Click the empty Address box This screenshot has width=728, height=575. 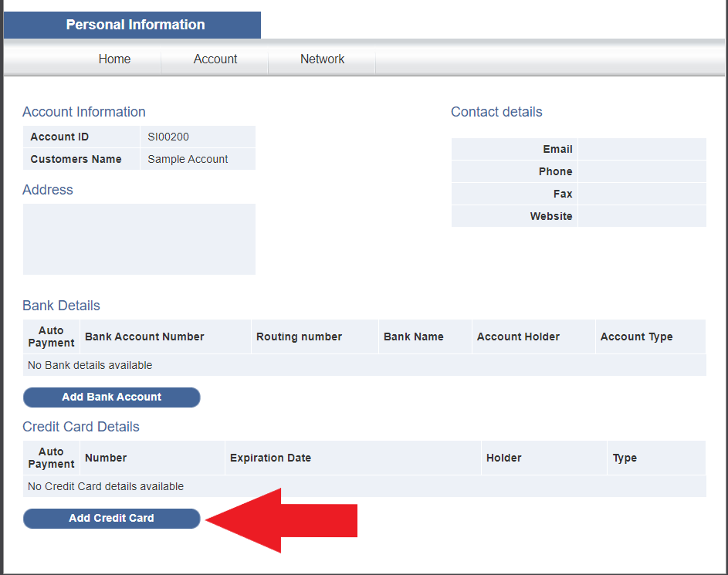tap(139, 239)
